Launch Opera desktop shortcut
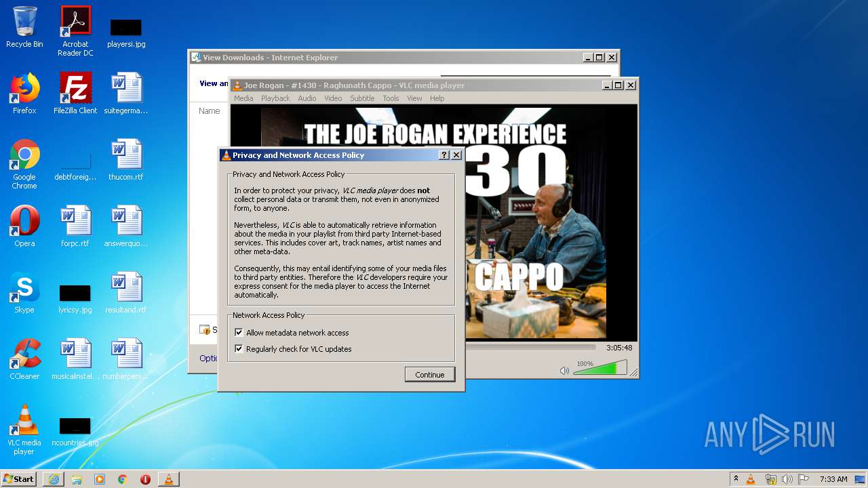The image size is (868, 488). point(24,226)
